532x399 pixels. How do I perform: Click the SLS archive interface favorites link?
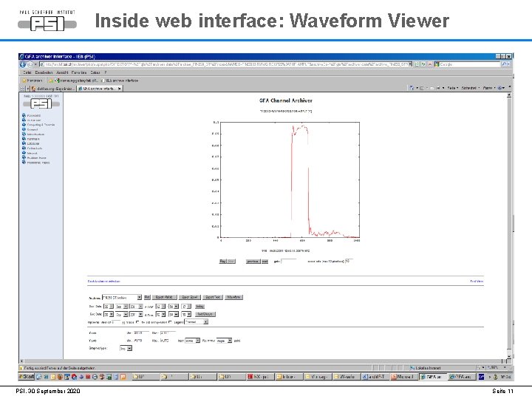(x=120, y=81)
